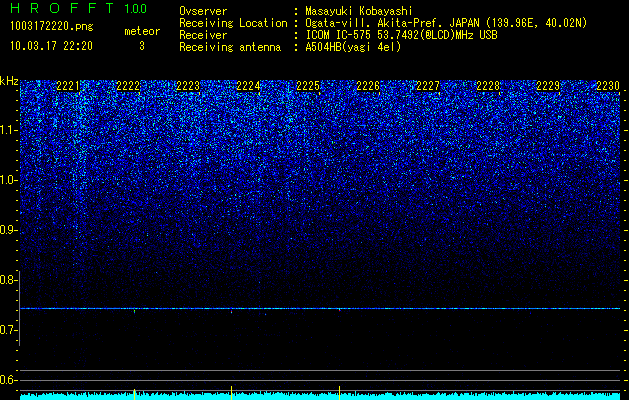Click the HROFFT 1.00 program title
This screenshot has height=400, width=629.
(x=78, y=8)
